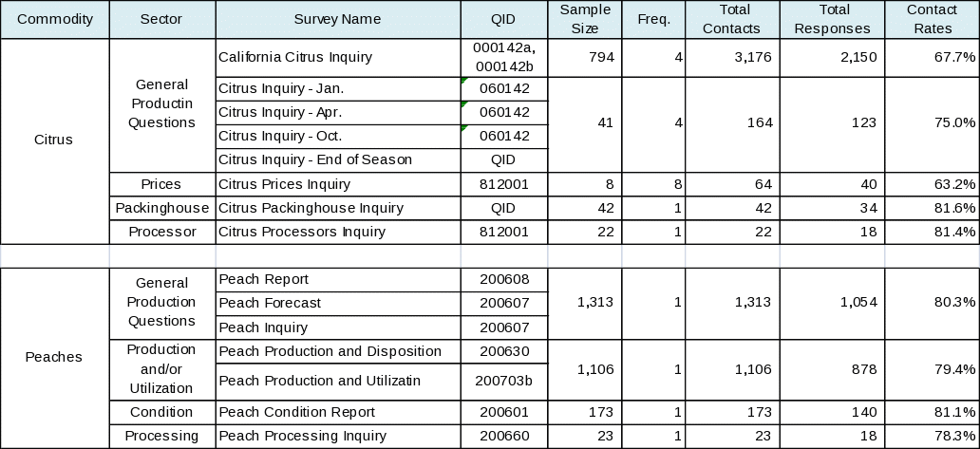Select Citrus Inquiry - Jan. cell
The image size is (980, 449).
click(x=338, y=88)
